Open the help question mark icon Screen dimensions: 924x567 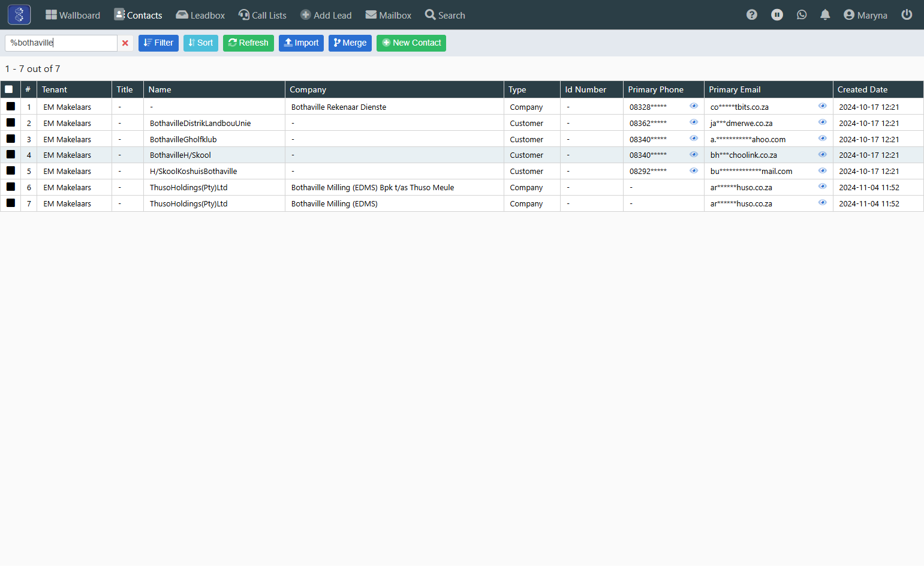point(752,15)
